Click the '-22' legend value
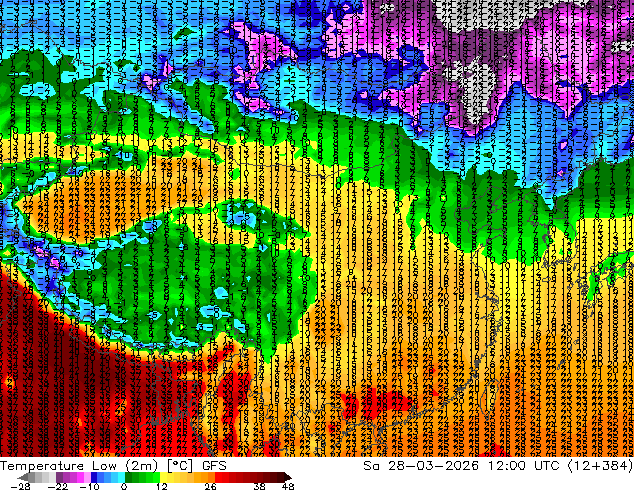Viewport: 634px width, 490px height. (58, 486)
